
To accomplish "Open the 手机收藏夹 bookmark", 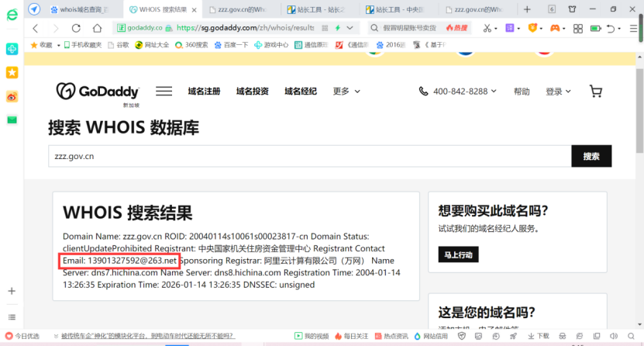I will coord(83,45).
